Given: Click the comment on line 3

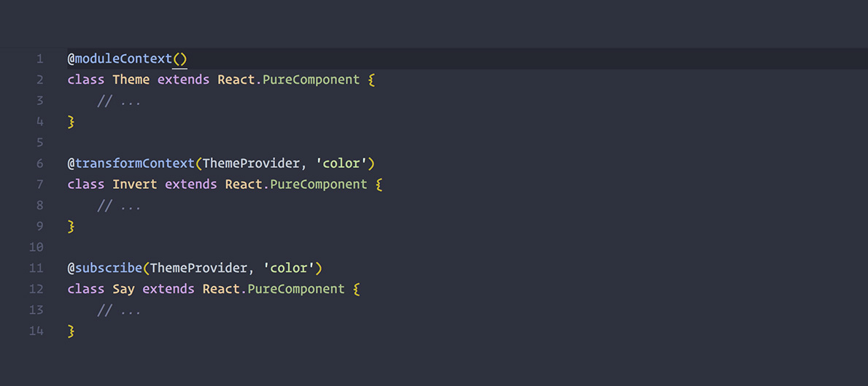Looking at the screenshot, I should click(x=120, y=101).
